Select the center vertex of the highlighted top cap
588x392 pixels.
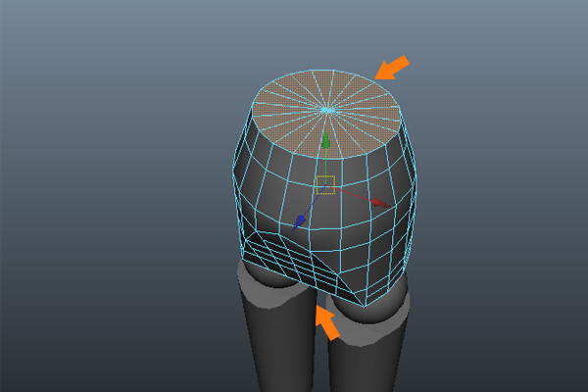click(327, 111)
